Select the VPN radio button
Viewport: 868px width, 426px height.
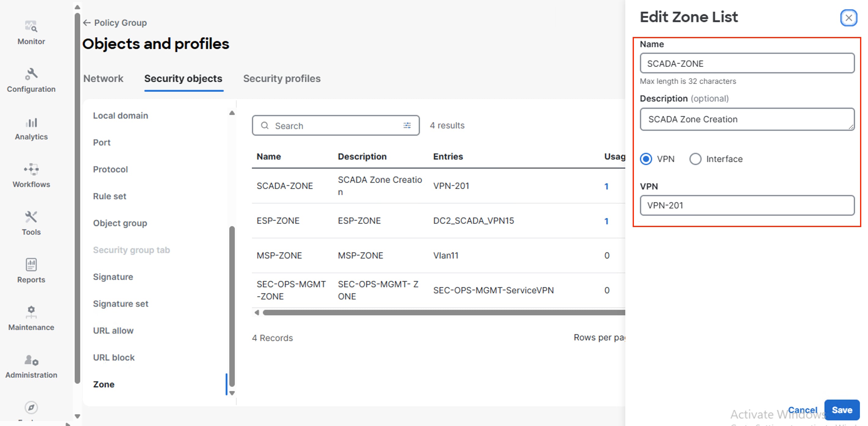[646, 159]
